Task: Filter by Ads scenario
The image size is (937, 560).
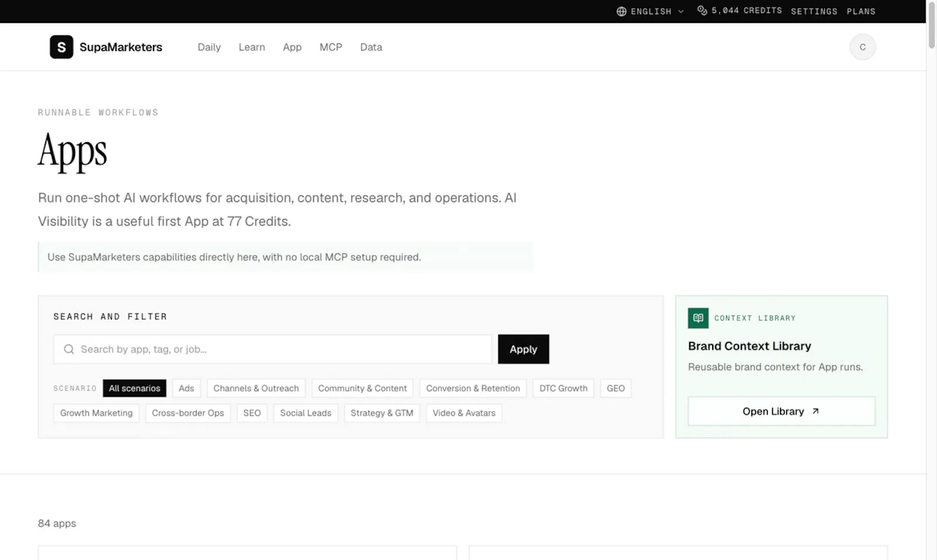Action: tap(186, 389)
